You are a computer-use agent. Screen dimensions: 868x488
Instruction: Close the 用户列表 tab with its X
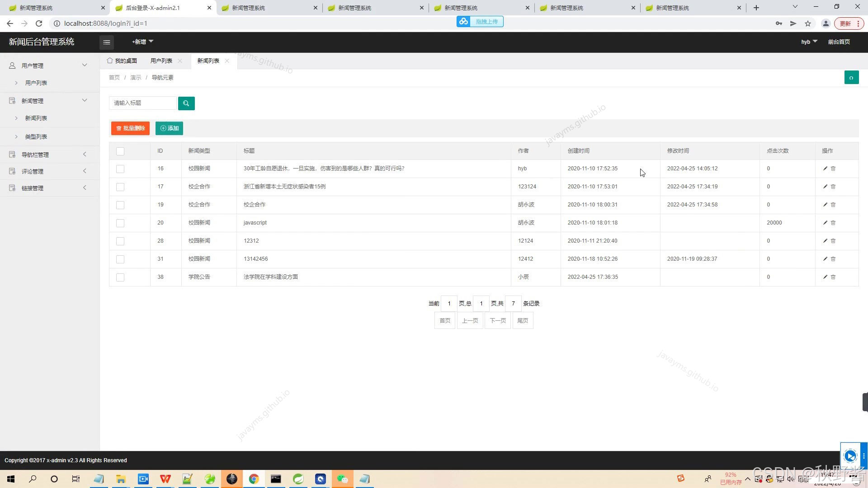click(180, 61)
